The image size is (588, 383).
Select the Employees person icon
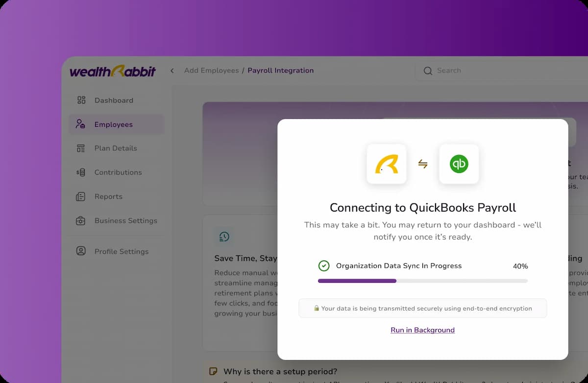tap(81, 124)
